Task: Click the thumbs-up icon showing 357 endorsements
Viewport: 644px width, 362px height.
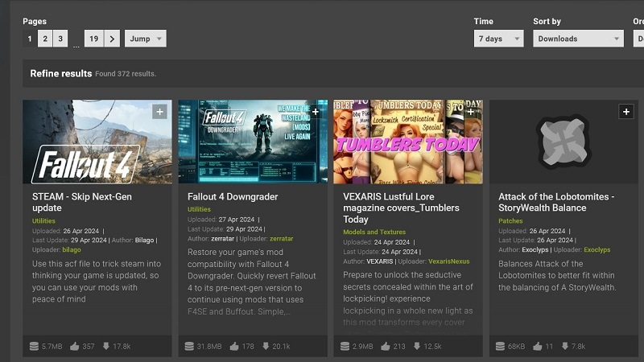Action: 75,347
